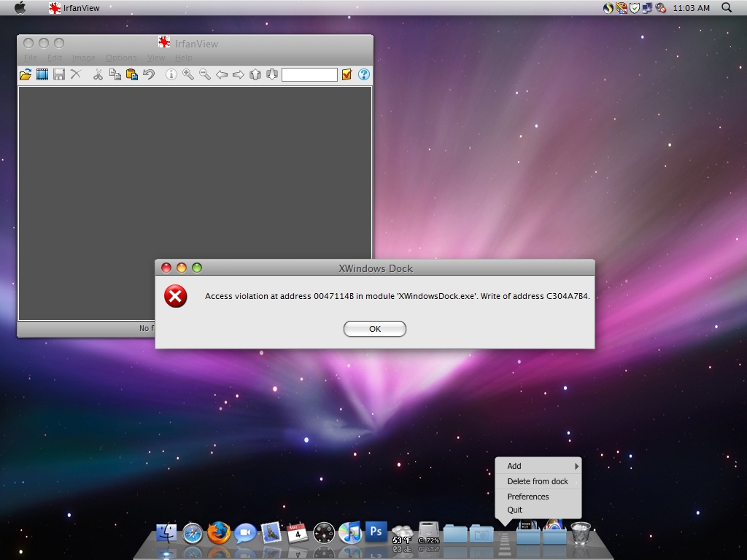Go to previous image with left arrow
Screen dimensions: 747x560
(222, 74)
